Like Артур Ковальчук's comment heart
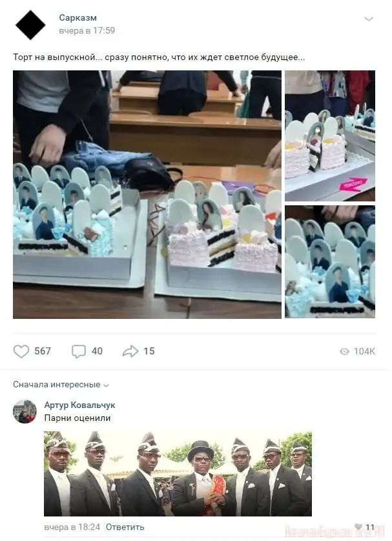392x541 pixels. tap(359, 527)
